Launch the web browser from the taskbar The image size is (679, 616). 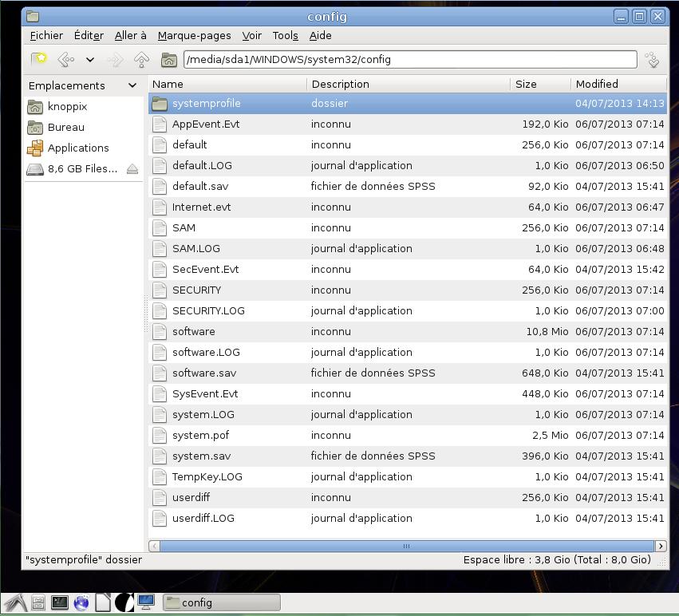tap(81, 602)
